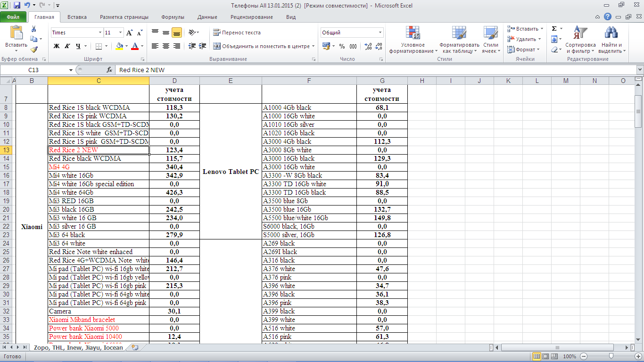Click the Paste clipboard icon
The image size is (644, 362).
pyautogui.click(x=16, y=33)
